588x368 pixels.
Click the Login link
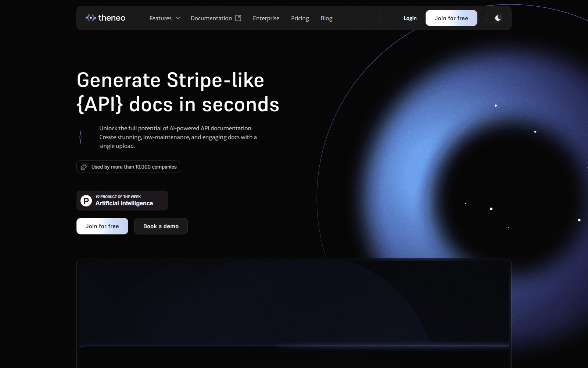[x=410, y=18]
